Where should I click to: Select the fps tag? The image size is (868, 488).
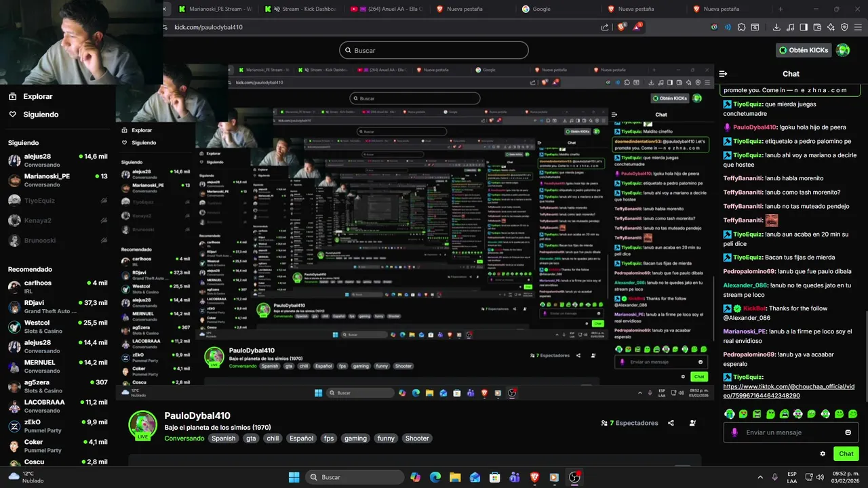(x=329, y=439)
